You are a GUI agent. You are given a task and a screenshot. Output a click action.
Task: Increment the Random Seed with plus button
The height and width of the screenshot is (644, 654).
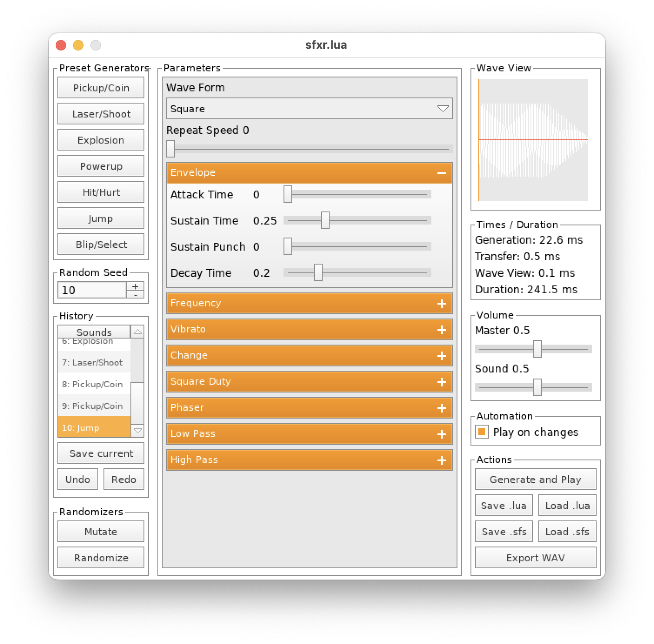(135, 286)
